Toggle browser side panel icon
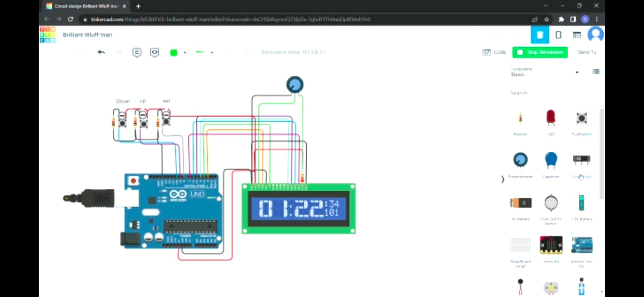Image resolution: width=644 pixels, height=297 pixels. click(x=573, y=19)
